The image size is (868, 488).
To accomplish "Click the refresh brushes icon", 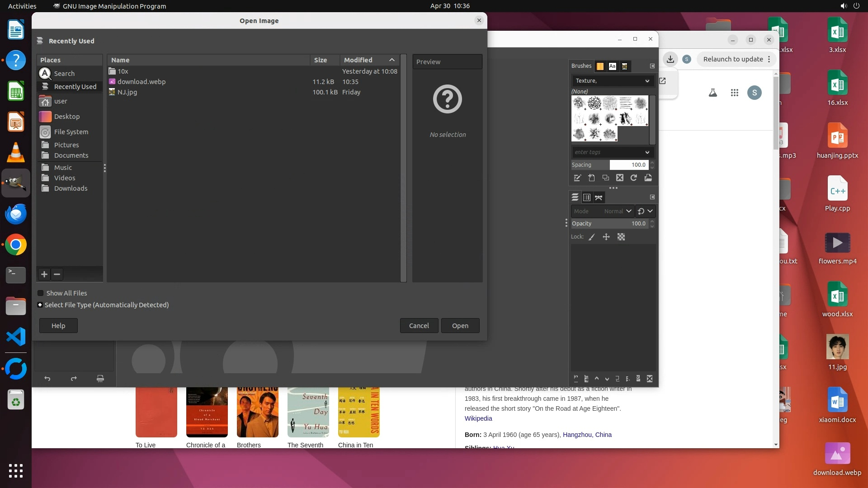I will coord(634,178).
